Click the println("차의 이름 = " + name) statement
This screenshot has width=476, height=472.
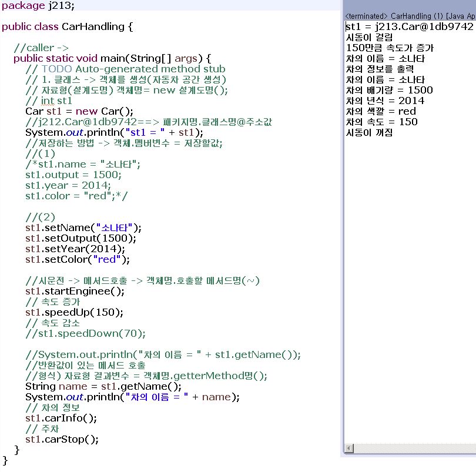pos(133,397)
